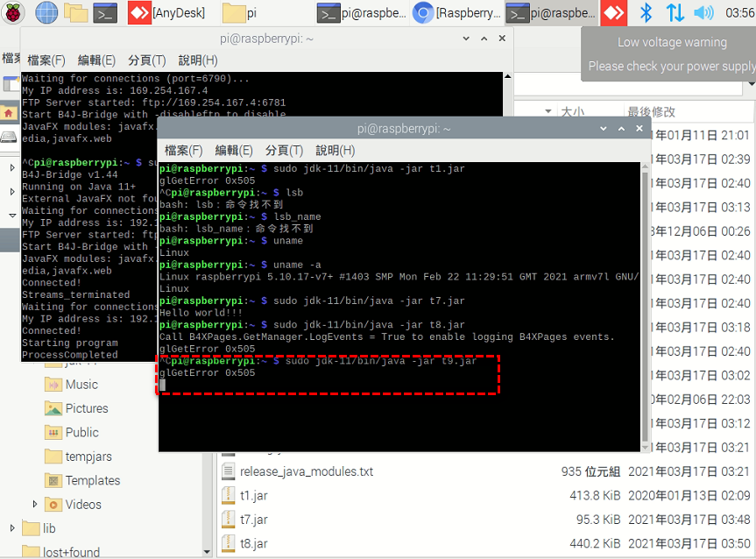
Task: Select Videos folder in the tree
Action: pos(83,505)
